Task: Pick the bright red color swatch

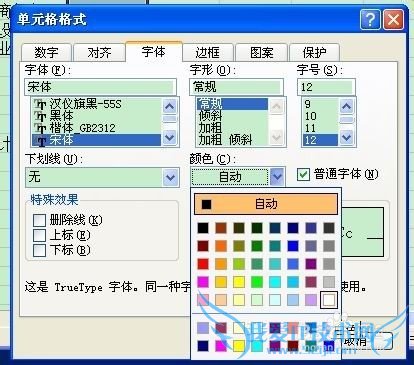Action: click(x=203, y=264)
